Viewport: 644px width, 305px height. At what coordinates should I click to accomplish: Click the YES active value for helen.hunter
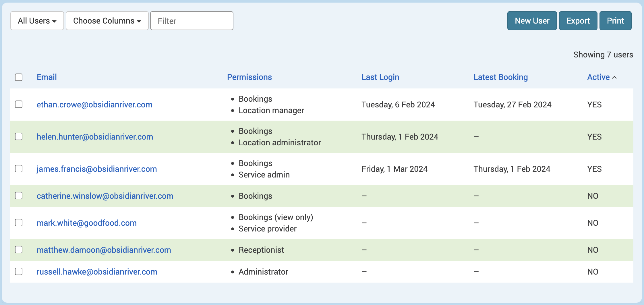(x=594, y=137)
